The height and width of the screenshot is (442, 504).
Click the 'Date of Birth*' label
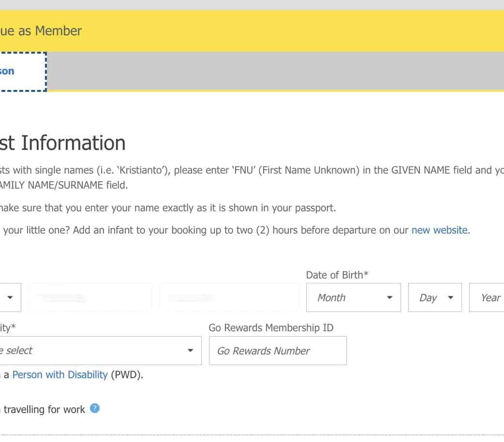[x=337, y=275]
